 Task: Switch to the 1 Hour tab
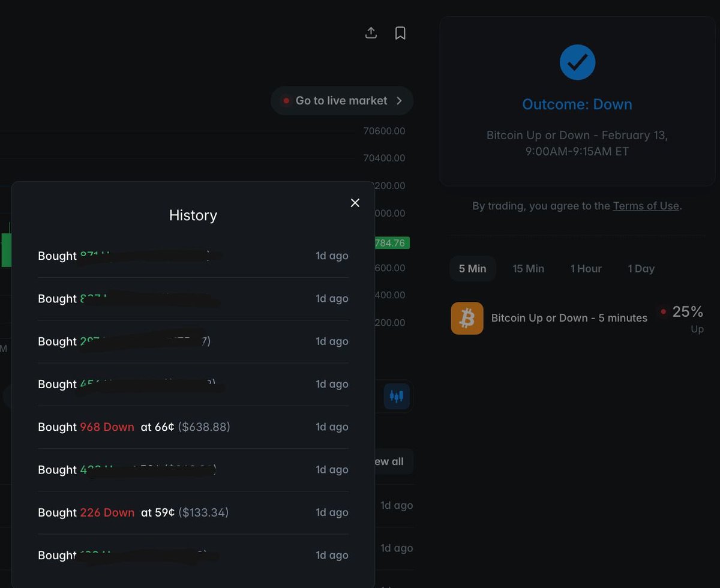(x=586, y=269)
